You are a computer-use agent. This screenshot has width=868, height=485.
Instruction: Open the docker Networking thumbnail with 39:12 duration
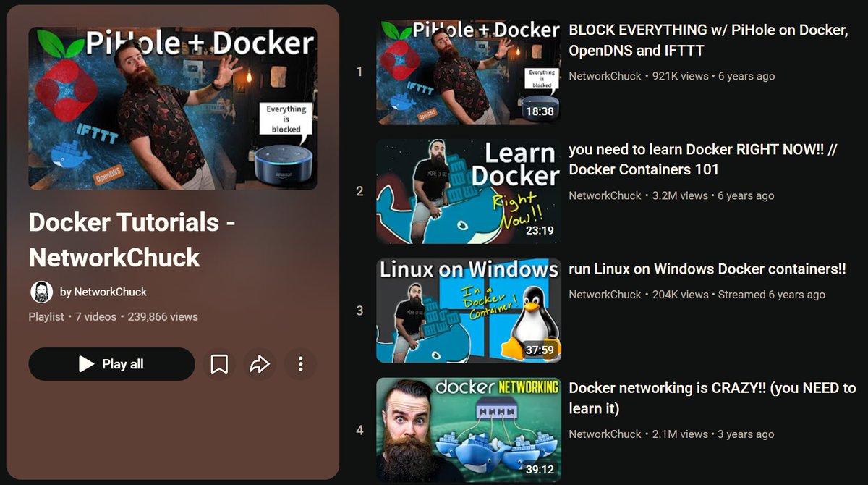tap(468, 430)
